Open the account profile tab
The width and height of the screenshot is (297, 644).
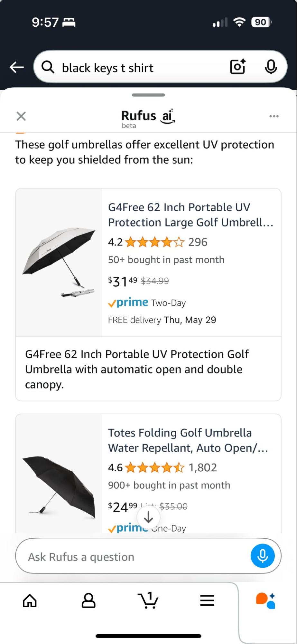pyautogui.click(x=88, y=601)
